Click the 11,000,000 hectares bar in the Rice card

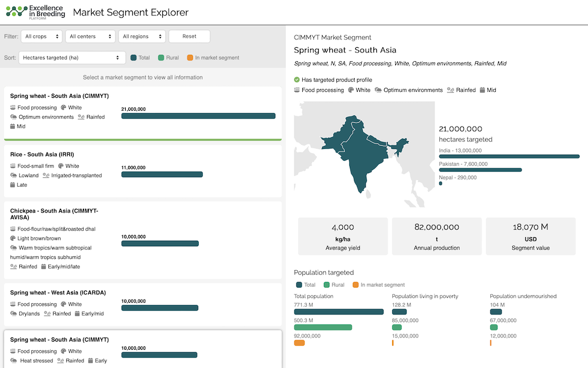coord(162,175)
